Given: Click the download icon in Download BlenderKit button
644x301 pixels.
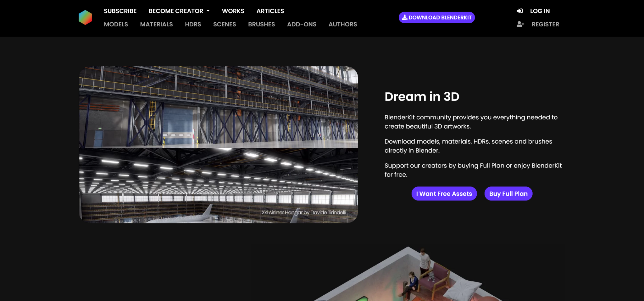Looking at the screenshot, I should point(405,18).
